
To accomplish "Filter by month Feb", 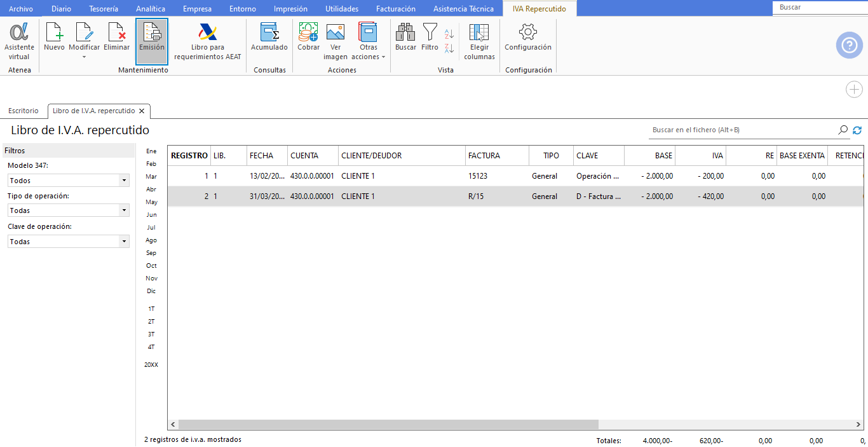I will click(151, 164).
